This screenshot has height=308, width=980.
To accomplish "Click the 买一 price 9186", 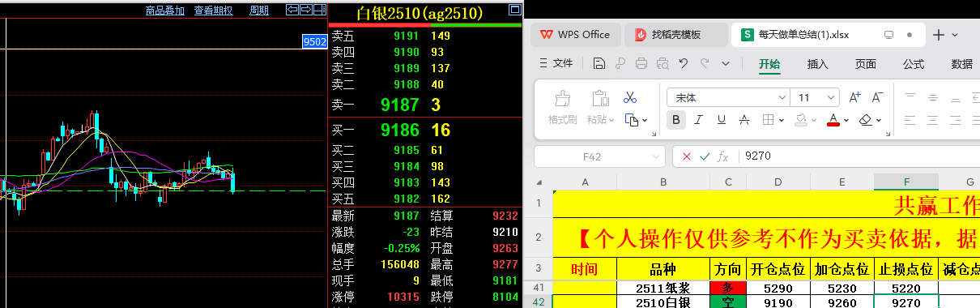I will (400, 130).
